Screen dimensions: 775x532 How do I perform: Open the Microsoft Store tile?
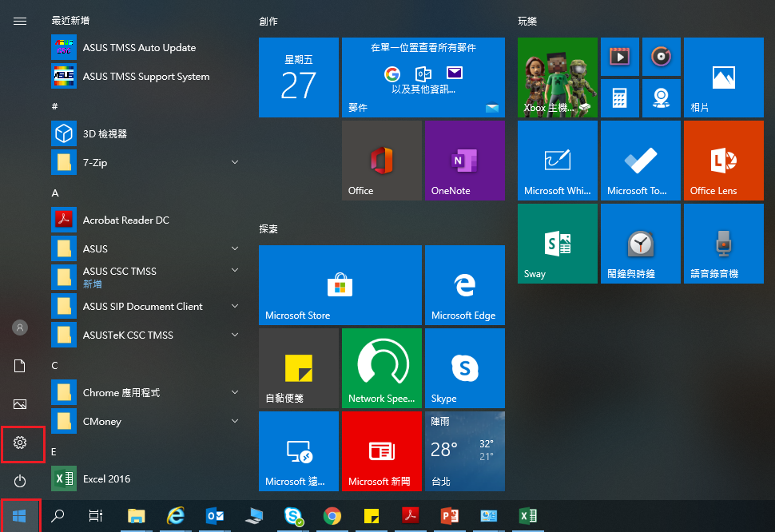point(340,285)
